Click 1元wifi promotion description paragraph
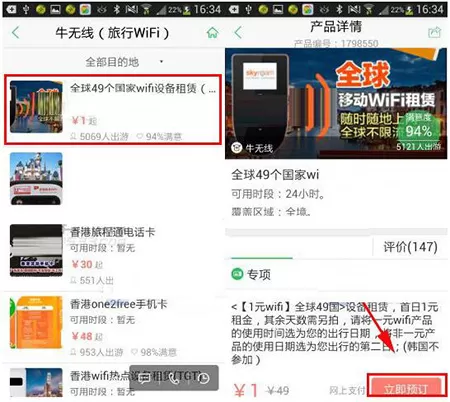 pos(335,333)
